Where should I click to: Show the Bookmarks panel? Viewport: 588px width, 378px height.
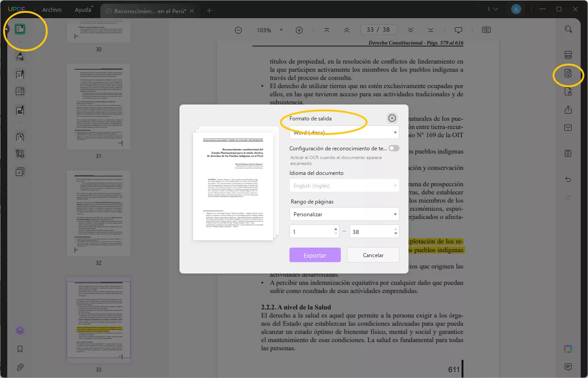[20, 349]
